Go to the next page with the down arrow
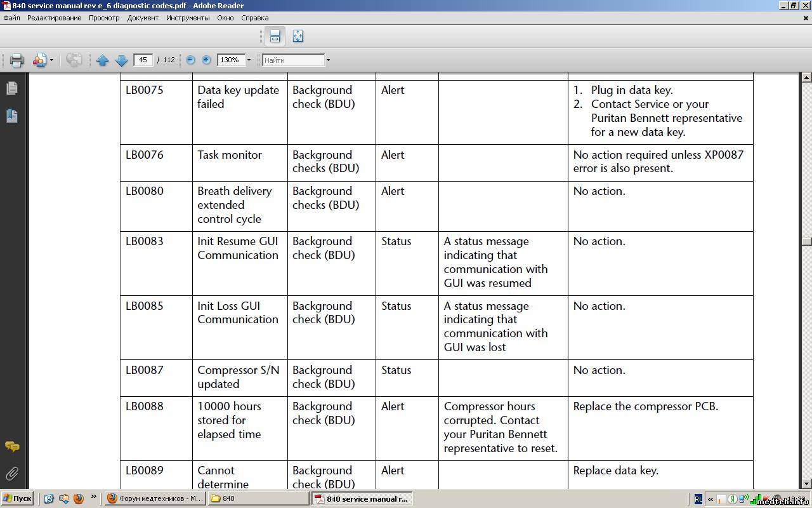 (122, 60)
